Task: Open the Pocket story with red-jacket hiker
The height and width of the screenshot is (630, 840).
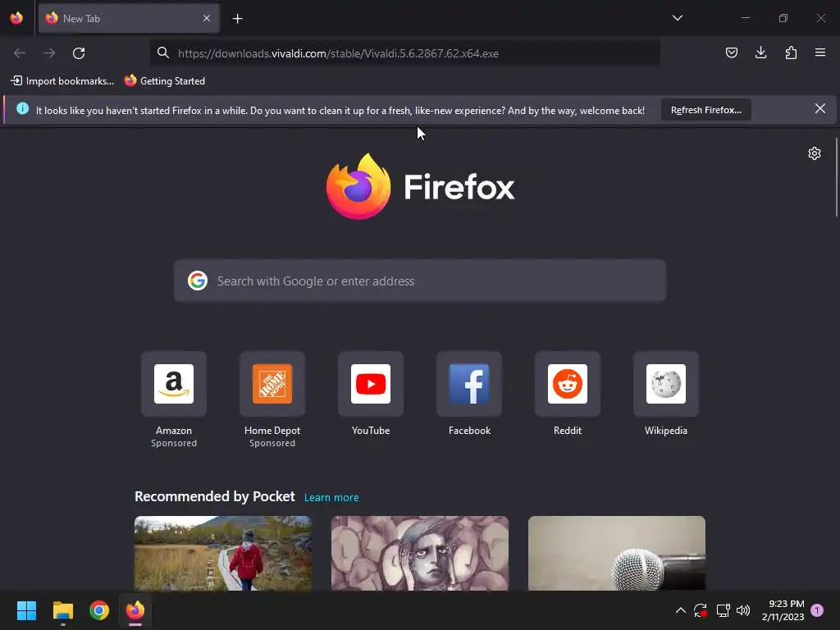Action: (x=223, y=554)
